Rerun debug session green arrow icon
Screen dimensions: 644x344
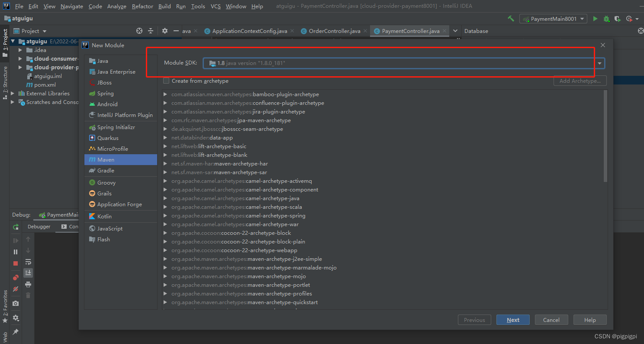pos(16,227)
